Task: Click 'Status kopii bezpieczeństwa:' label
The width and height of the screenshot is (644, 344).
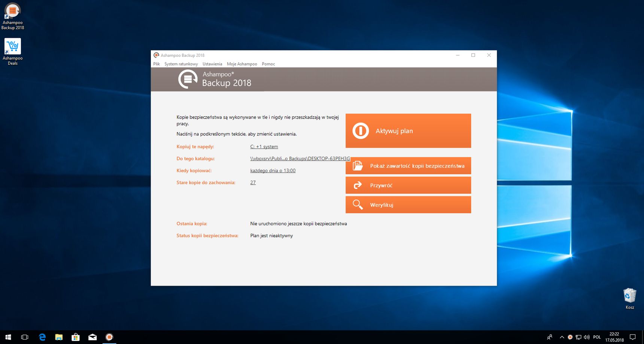Action: [x=207, y=236]
